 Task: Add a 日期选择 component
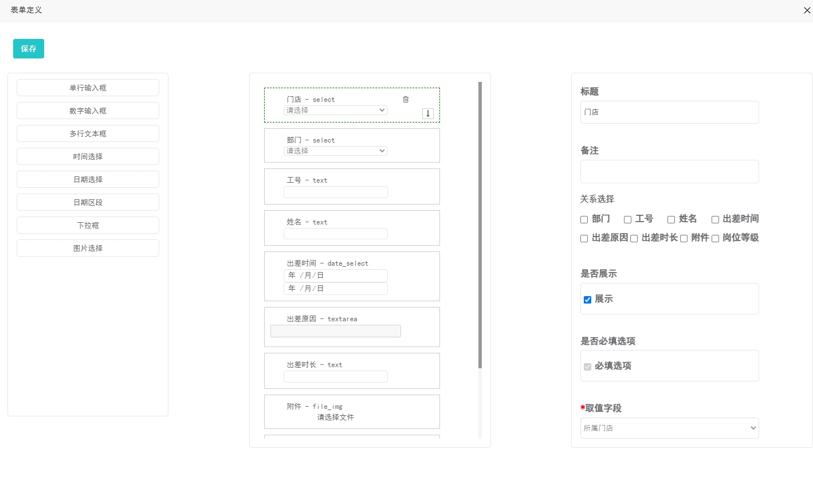click(88, 179)
